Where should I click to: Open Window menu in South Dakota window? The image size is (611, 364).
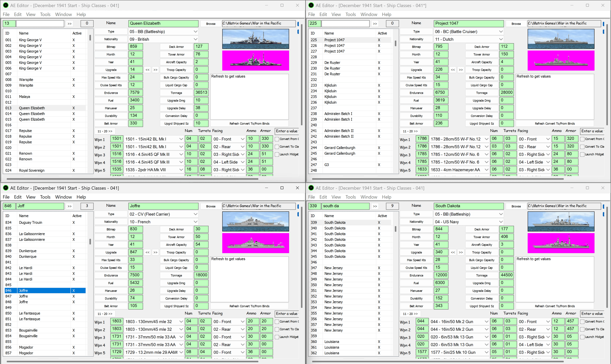tap(369, 197)
